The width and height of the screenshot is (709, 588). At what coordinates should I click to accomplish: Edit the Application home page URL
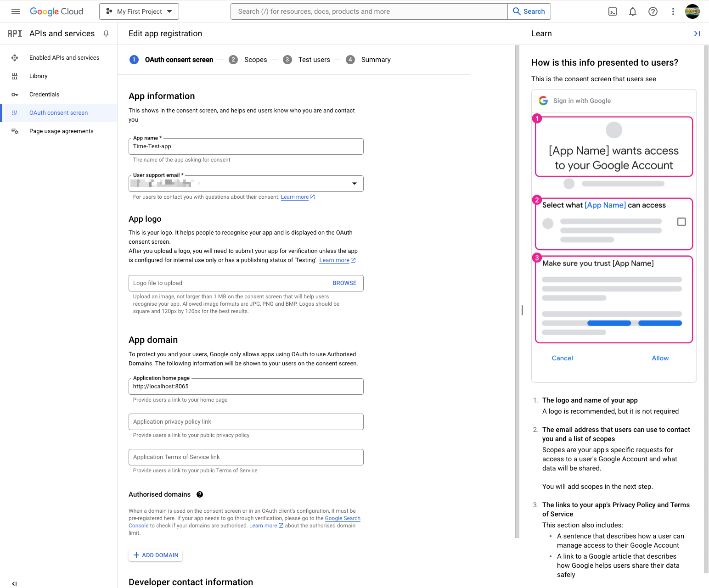(246, 386)
